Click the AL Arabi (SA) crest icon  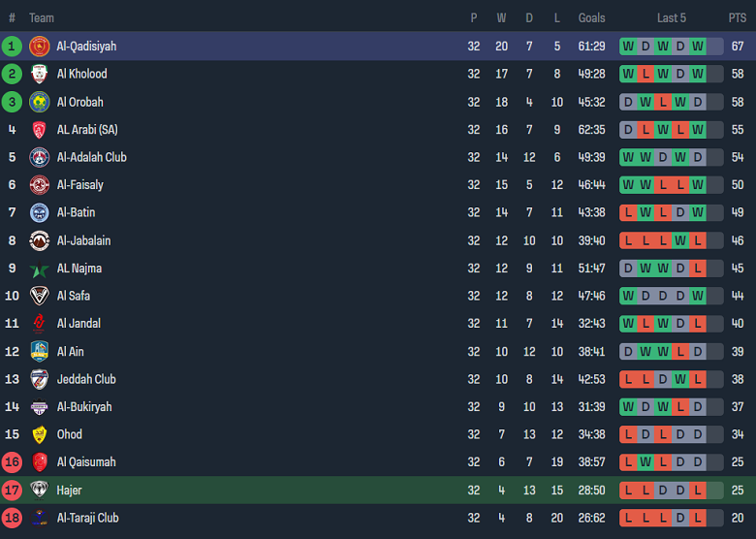point(40,130)
